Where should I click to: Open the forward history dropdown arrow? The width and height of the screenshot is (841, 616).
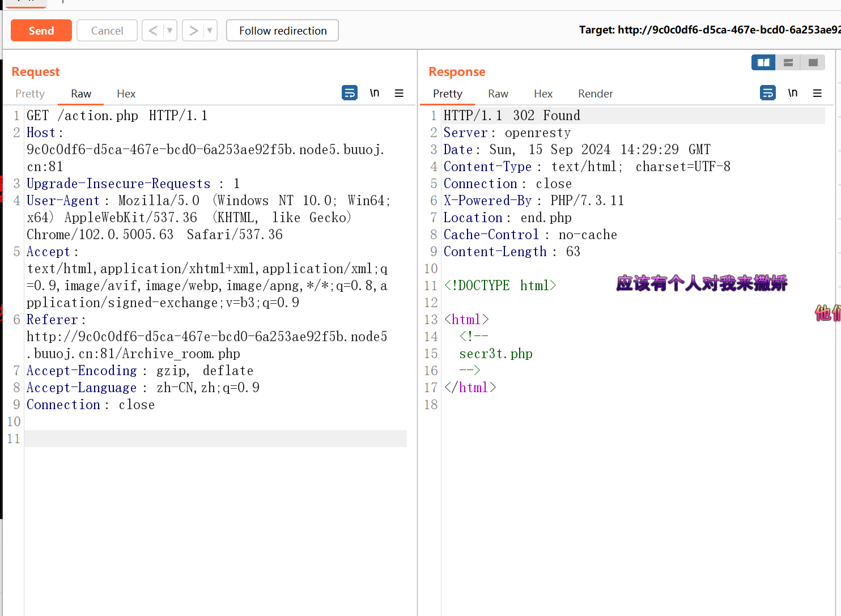[210, 31]
